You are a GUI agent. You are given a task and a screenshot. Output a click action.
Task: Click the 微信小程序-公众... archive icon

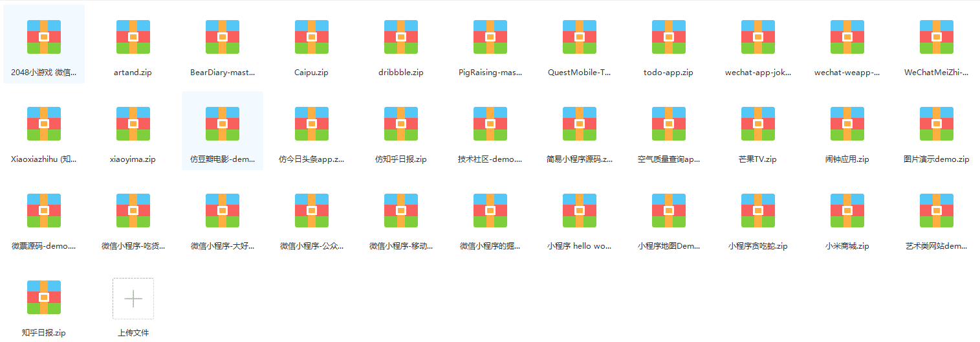[x=312, y=210]
